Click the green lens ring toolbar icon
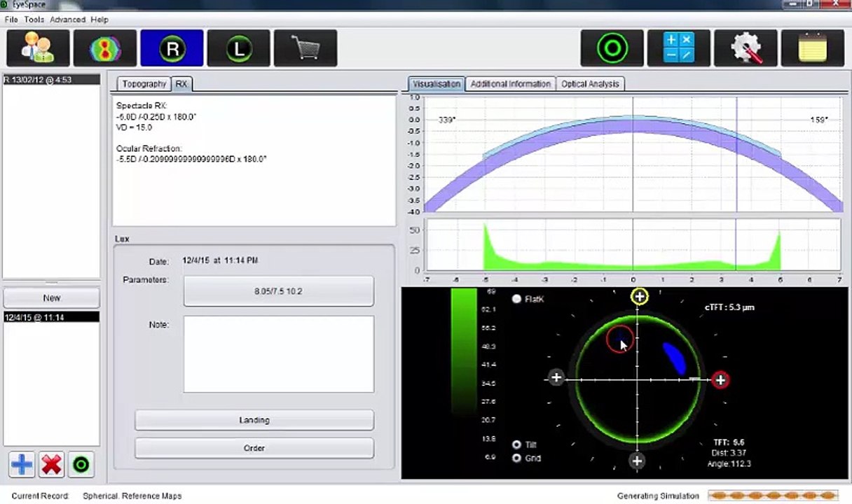Viewport: 852px width, 504px height. coord(612,48)
